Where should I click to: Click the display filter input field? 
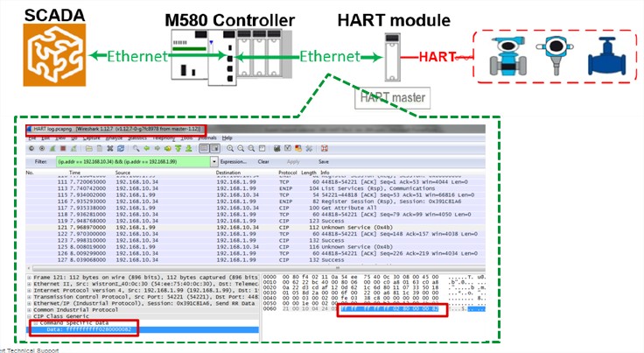tap(134, 162)
